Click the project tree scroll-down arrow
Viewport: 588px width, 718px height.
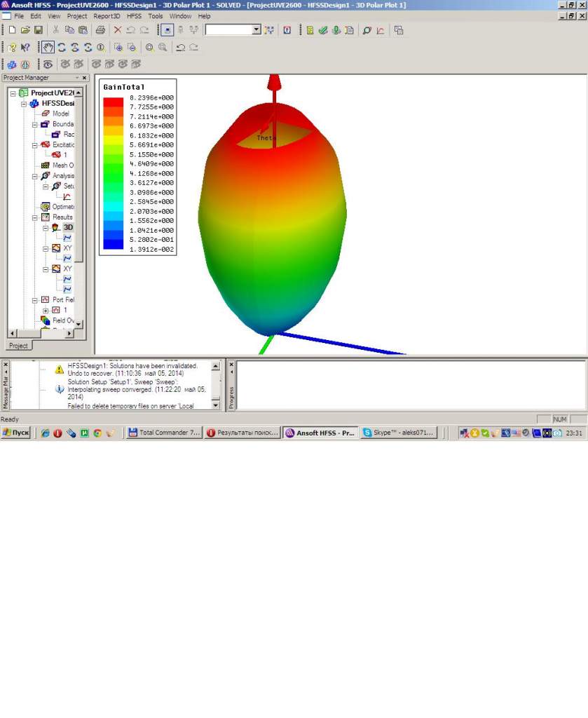(x=78, y=324)
